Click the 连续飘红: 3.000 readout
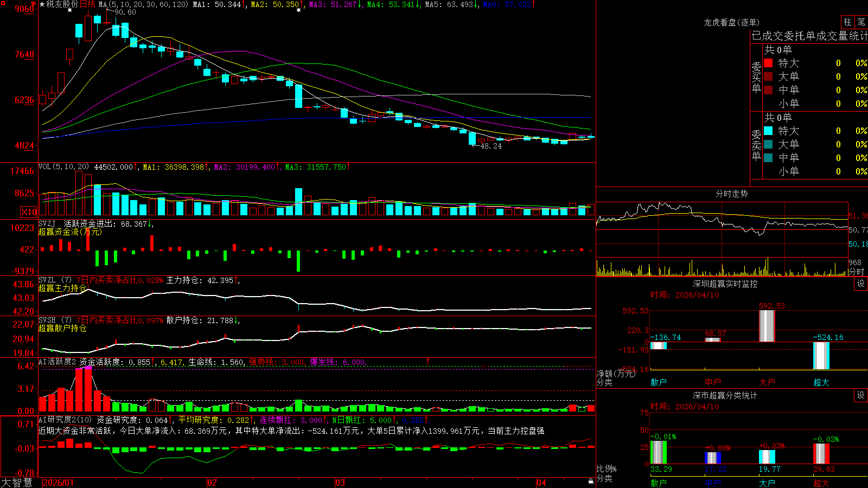Screen dimensions: 868x488 291,420
